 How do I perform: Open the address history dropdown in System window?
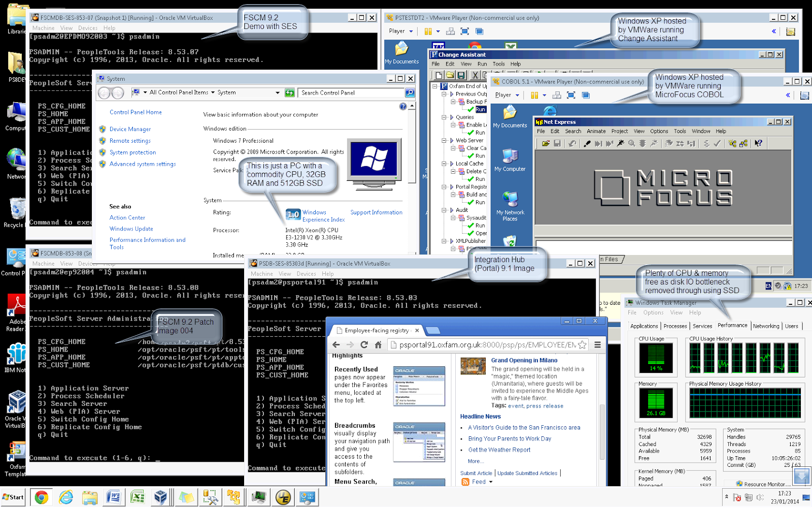278,93
